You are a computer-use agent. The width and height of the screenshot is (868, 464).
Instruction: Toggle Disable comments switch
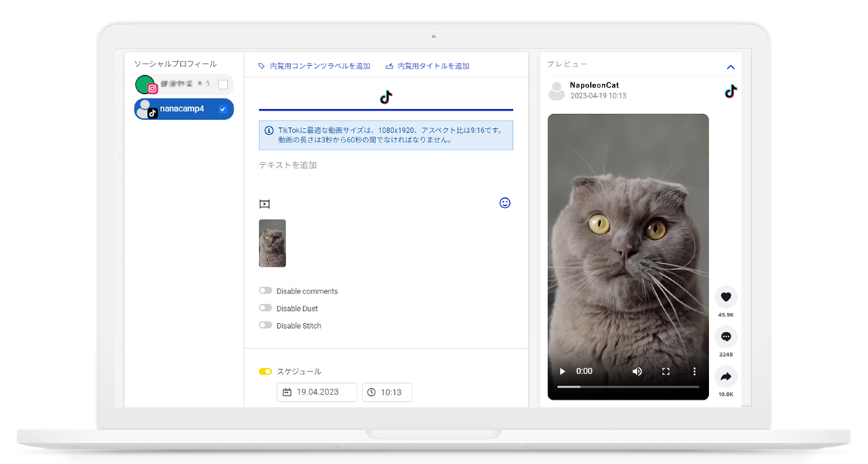point(265,291)
